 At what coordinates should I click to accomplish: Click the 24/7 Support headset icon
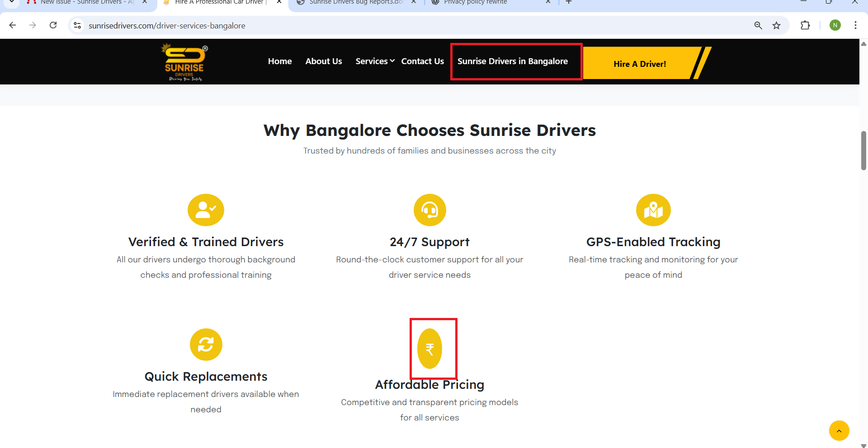pyautogui.click(x=429, y=210)
